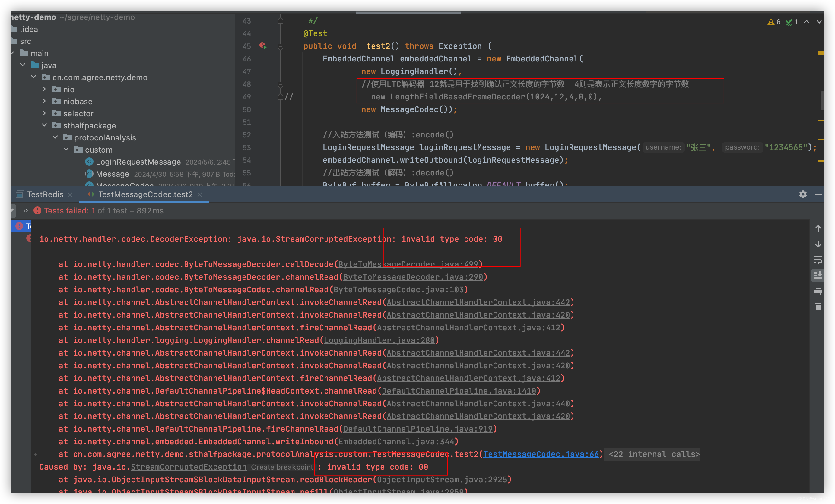This screenshot has height=504, width=835.
Task: Collapse the sthalfpackage package
Action: point(44,125)
